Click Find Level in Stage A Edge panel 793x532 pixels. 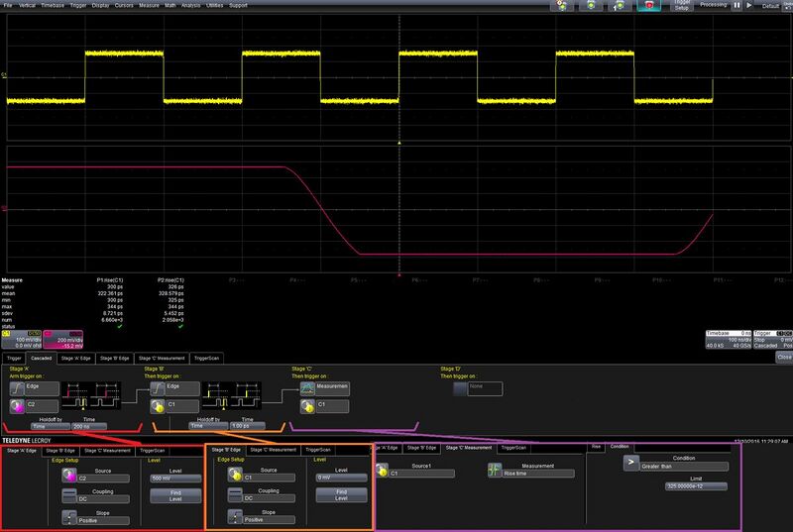(x=175, y=495)
